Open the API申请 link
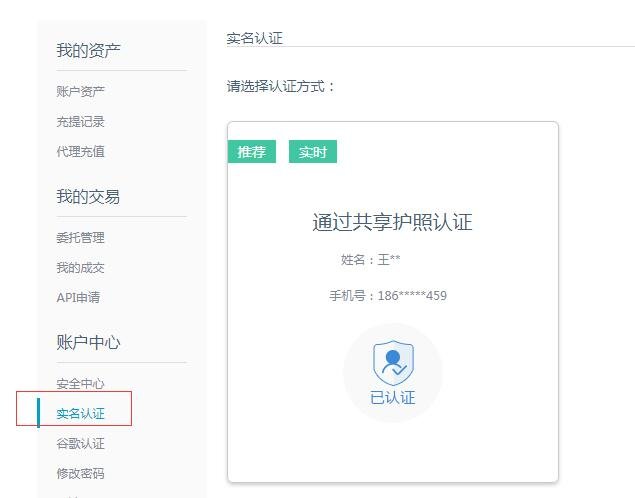 pos(78,297)
